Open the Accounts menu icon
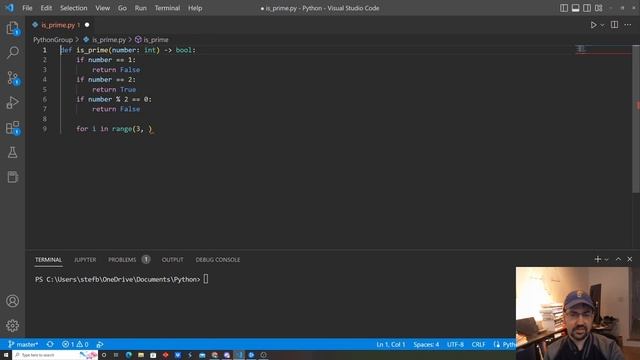640x360 pixels. (x=13, y=301)
